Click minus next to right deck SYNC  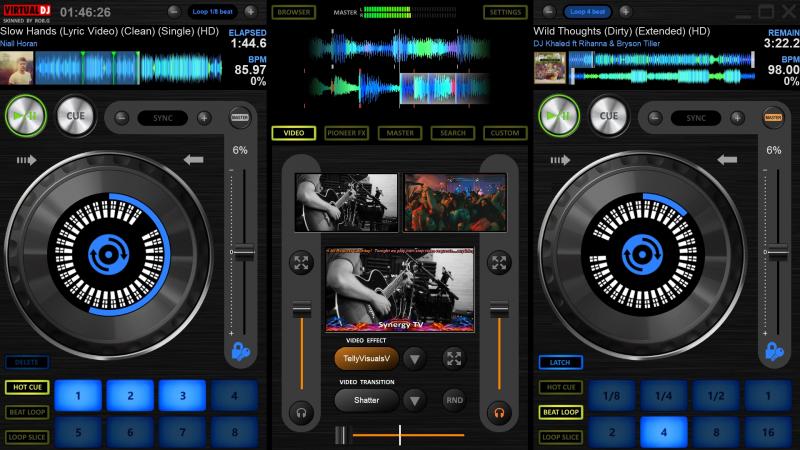tap(655, 118)
